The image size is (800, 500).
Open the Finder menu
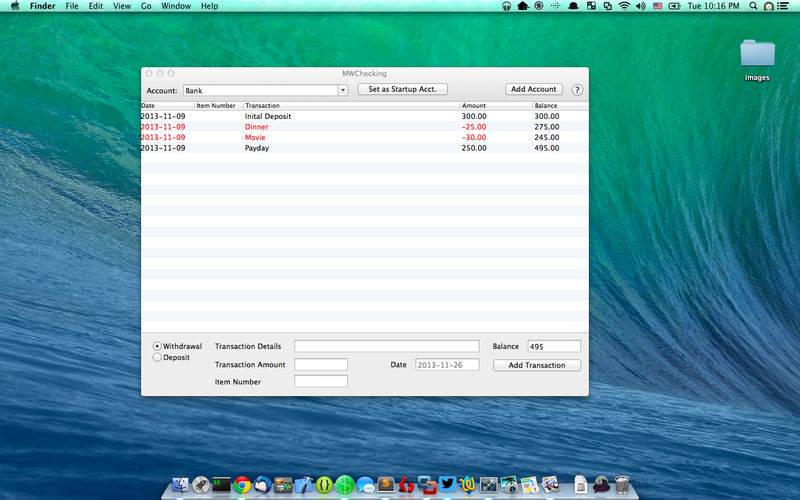[x=42, y=6]
